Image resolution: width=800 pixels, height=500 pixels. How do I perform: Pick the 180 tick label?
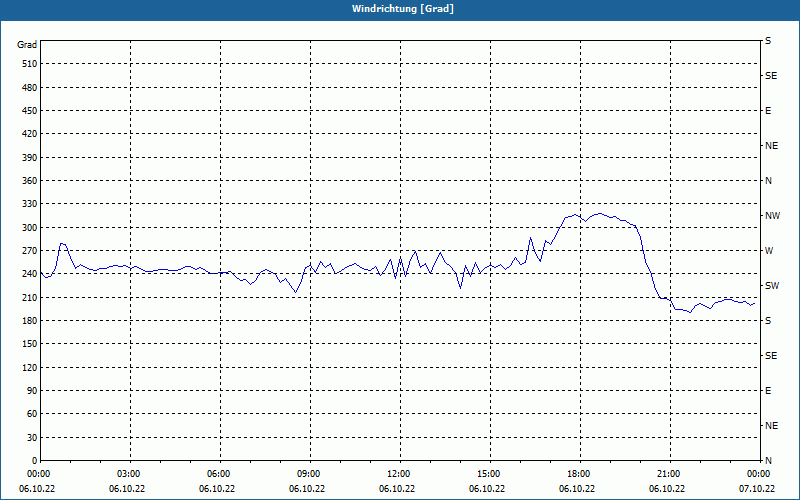(29, 321)
